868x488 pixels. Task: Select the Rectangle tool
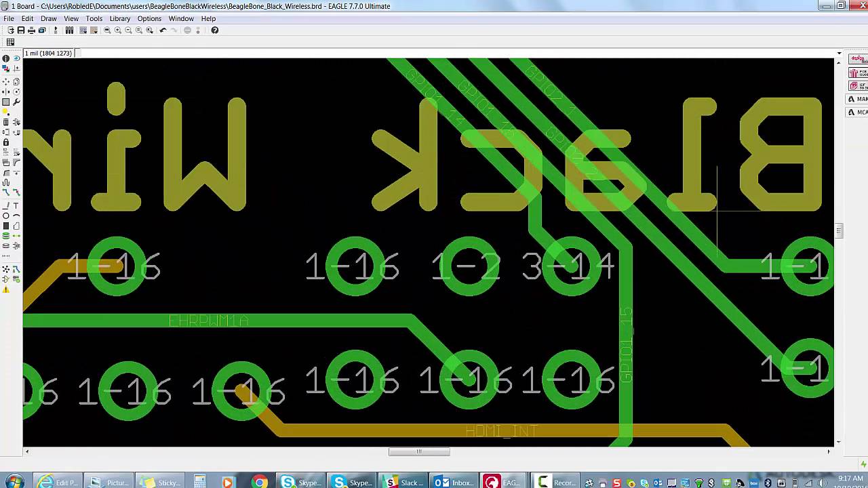(x=6, y=226)
